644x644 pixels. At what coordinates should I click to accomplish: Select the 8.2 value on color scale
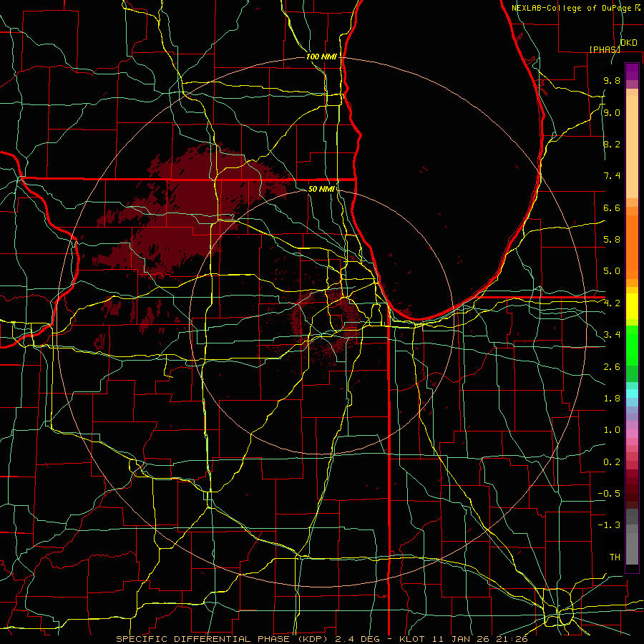click(612, 144)
